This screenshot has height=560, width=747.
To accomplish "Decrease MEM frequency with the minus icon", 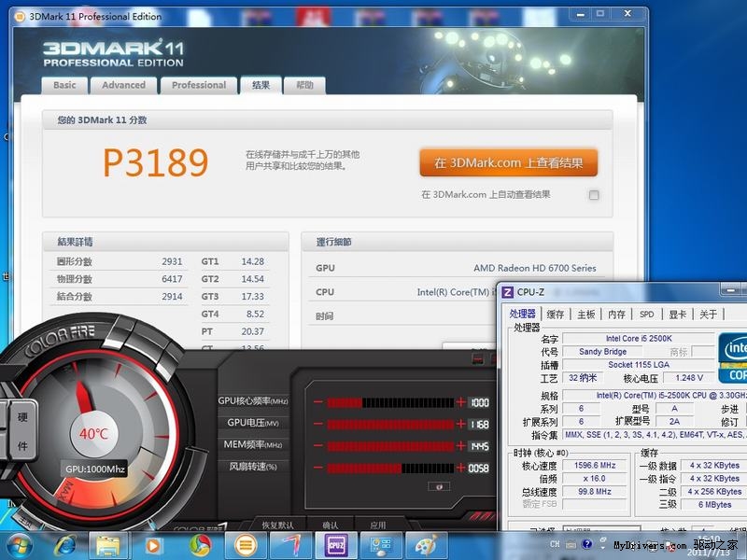I will point(318,446).
